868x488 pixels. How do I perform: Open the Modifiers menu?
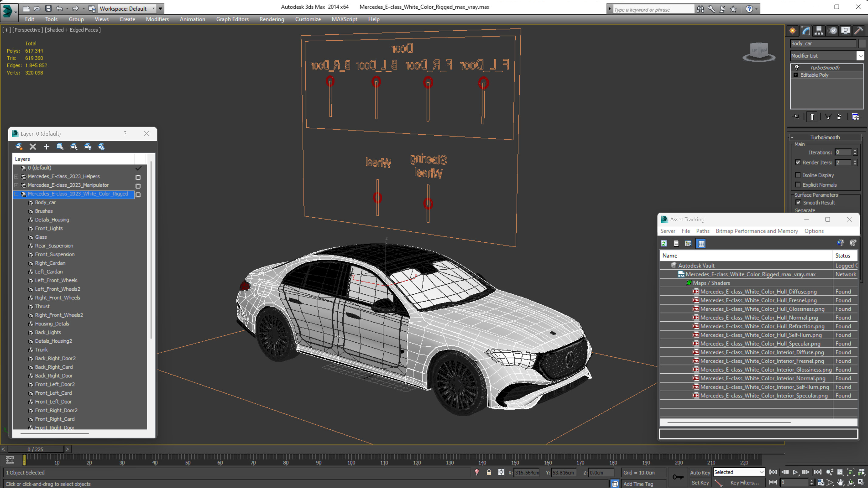[x=157, y=19]
